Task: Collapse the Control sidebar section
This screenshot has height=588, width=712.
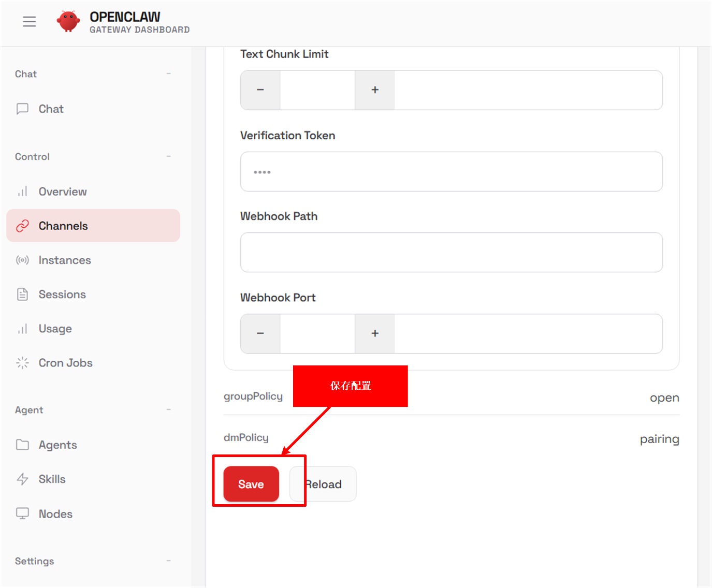Action: [168, 156]
